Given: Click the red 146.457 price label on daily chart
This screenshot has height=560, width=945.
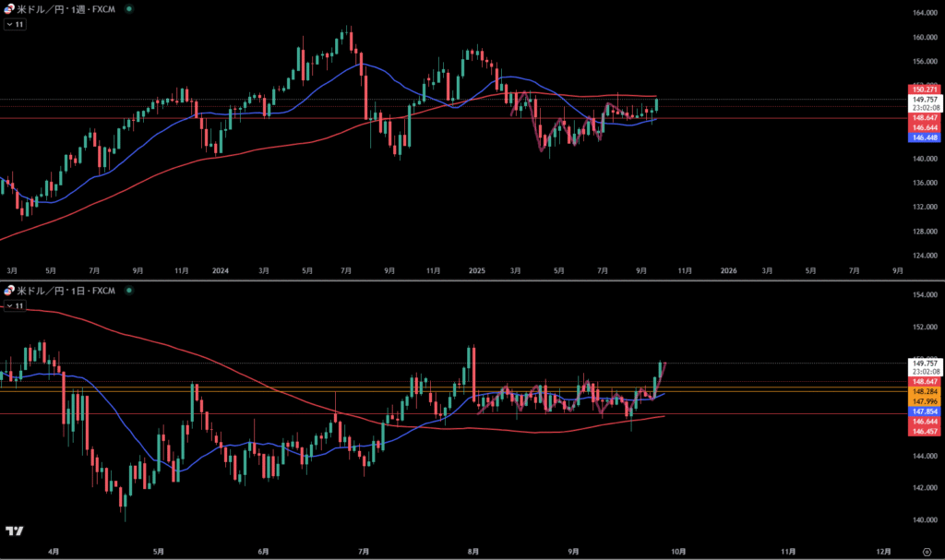Looking at the screenshot, I should (x=925, y=431).
